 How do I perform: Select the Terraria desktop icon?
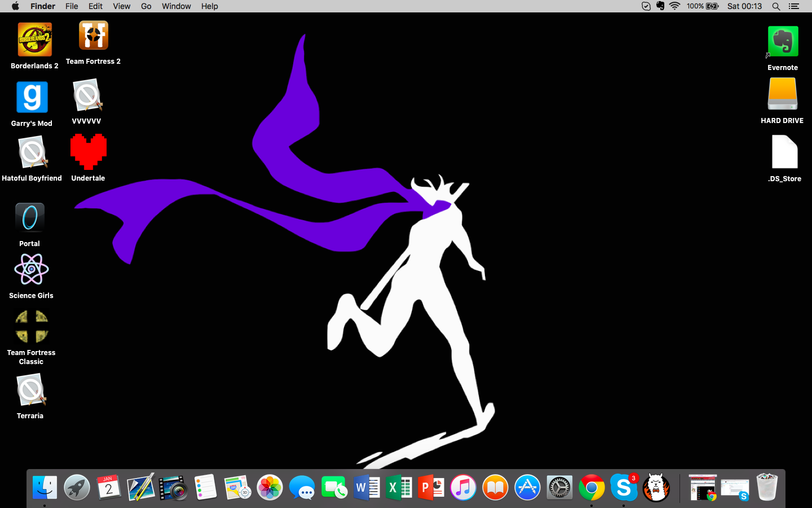(x=30, y=391)
